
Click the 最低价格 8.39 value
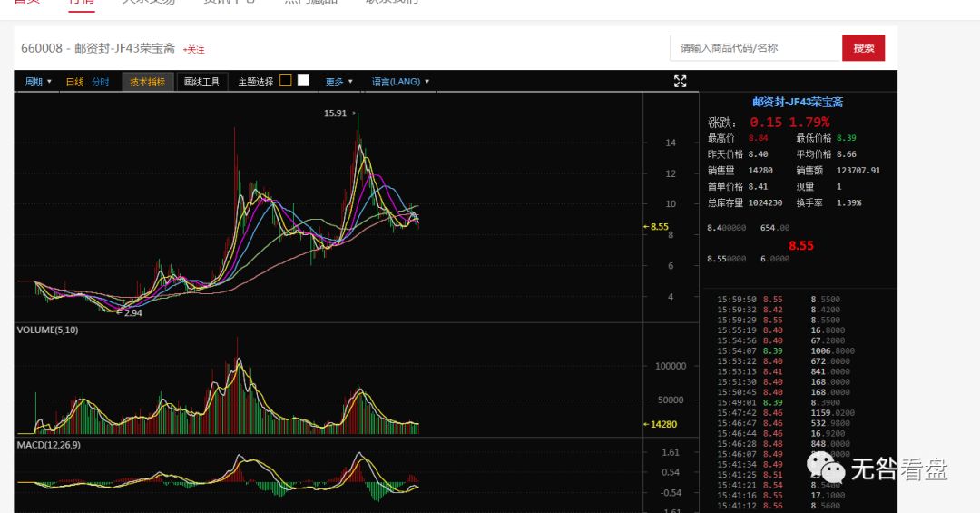[x=847, y=138]
